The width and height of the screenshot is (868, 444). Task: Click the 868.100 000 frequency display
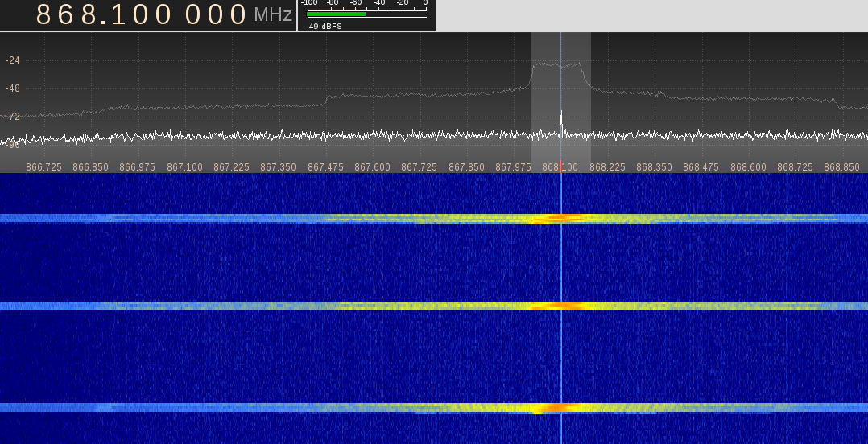click(142, 14)
